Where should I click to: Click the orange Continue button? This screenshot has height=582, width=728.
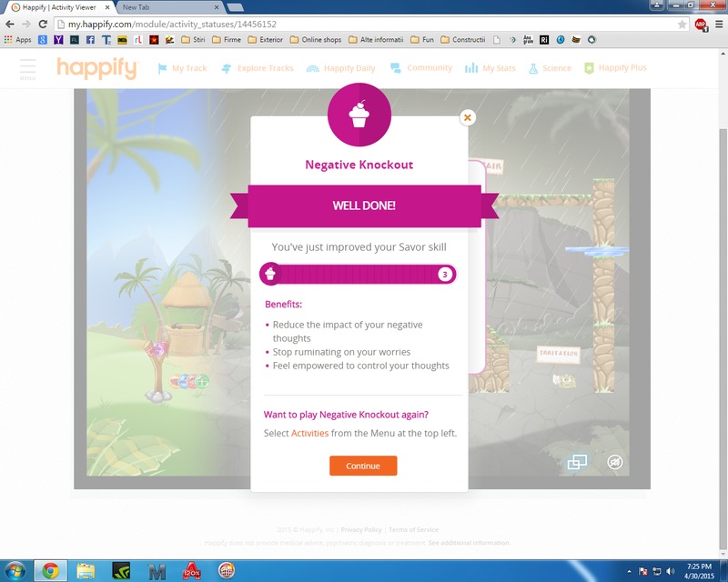(x=363, y=466)
